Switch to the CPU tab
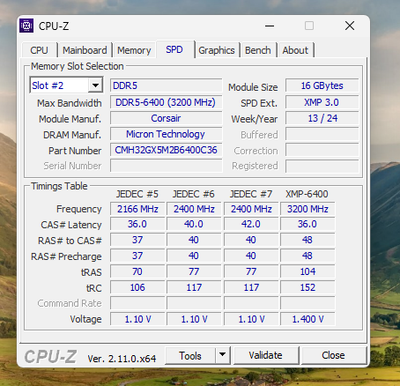400x386 pixels. (x=39, y=50)
